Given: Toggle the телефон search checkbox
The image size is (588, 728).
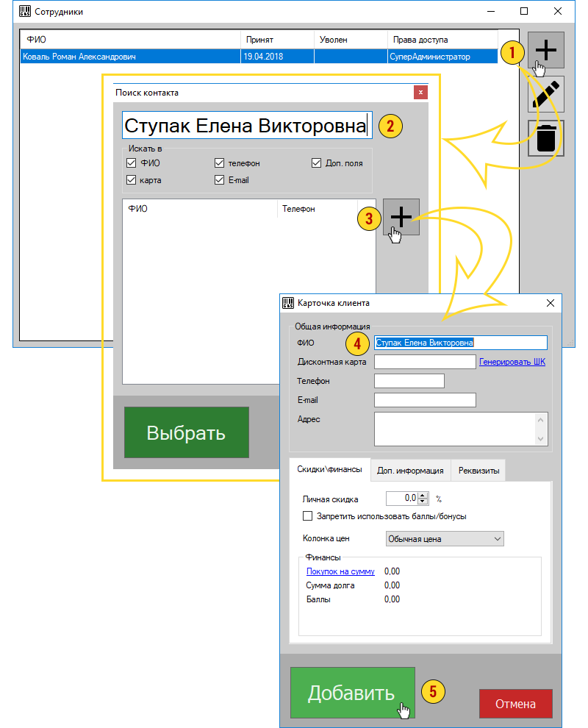Looking at the screenshot, I should pos(220,163).
